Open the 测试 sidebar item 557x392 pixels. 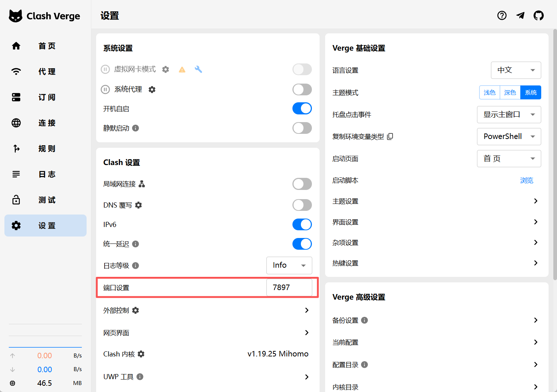(45, 200)
